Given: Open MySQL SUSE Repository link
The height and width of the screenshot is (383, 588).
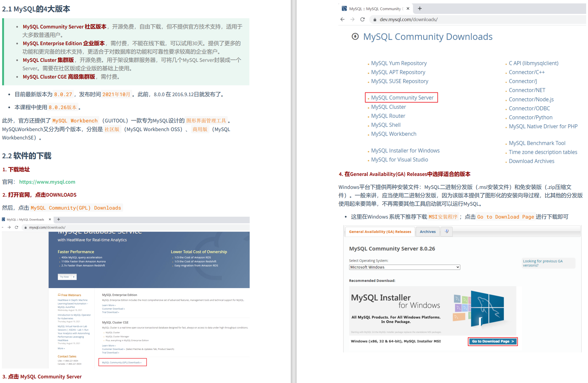Looking at the screenshot, I should [400, 81].
